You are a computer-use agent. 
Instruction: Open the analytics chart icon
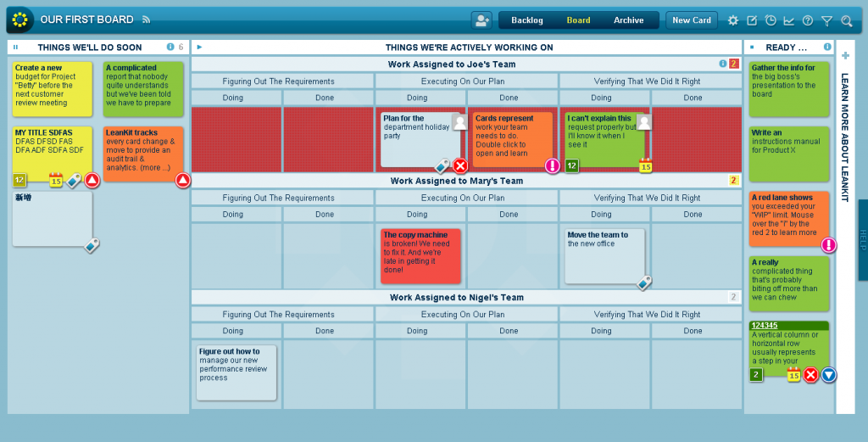pyautogui.click(x=789, y=20)
